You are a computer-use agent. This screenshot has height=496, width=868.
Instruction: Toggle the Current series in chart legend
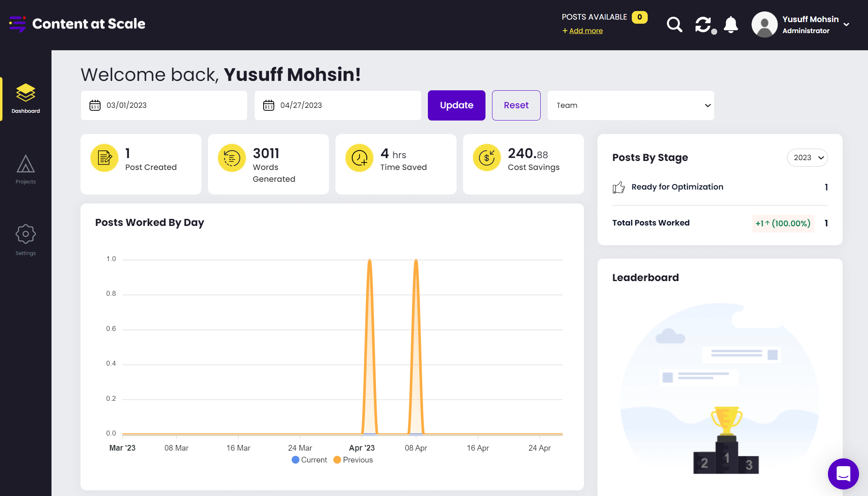309,460
